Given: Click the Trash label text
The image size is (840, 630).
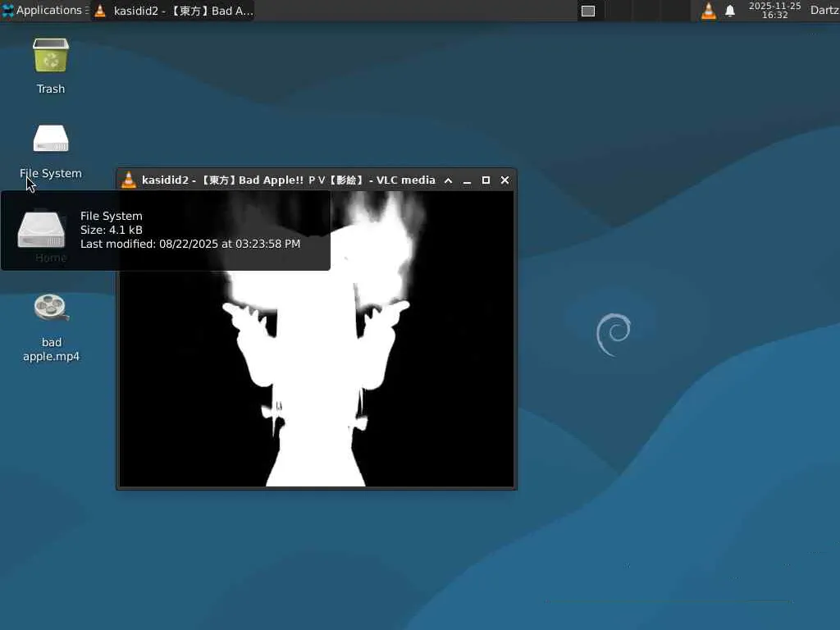Looking at the screenshot, I should pos(51,89).
